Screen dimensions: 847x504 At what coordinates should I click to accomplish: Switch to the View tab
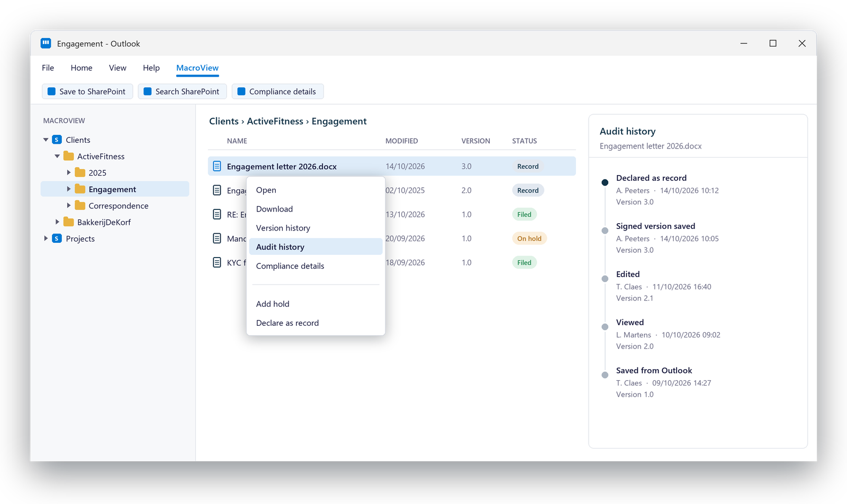pyautogui.click(x=118, y=68)
